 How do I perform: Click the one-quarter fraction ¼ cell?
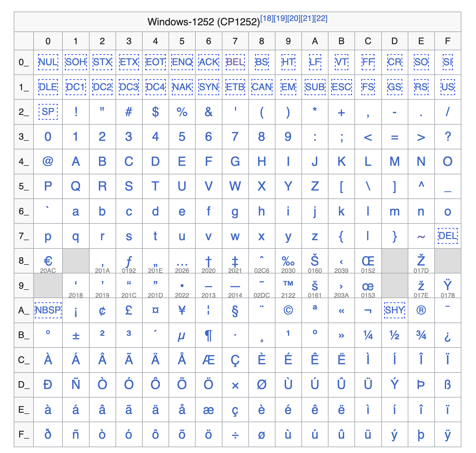click(368, 335)
